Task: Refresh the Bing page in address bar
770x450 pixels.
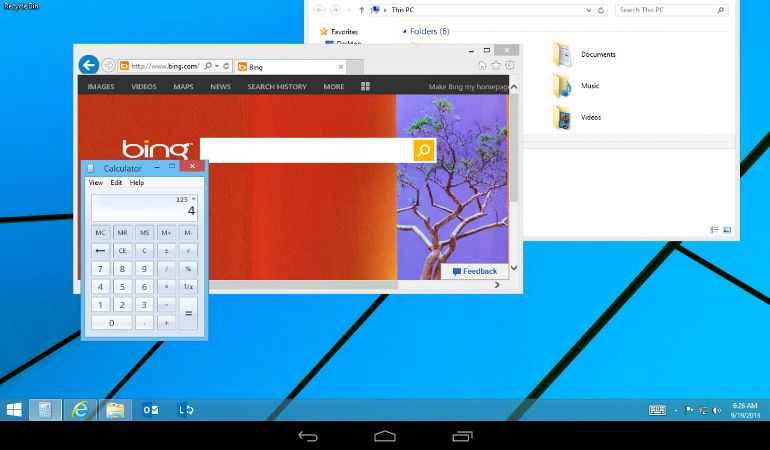Action: point(226,66)
